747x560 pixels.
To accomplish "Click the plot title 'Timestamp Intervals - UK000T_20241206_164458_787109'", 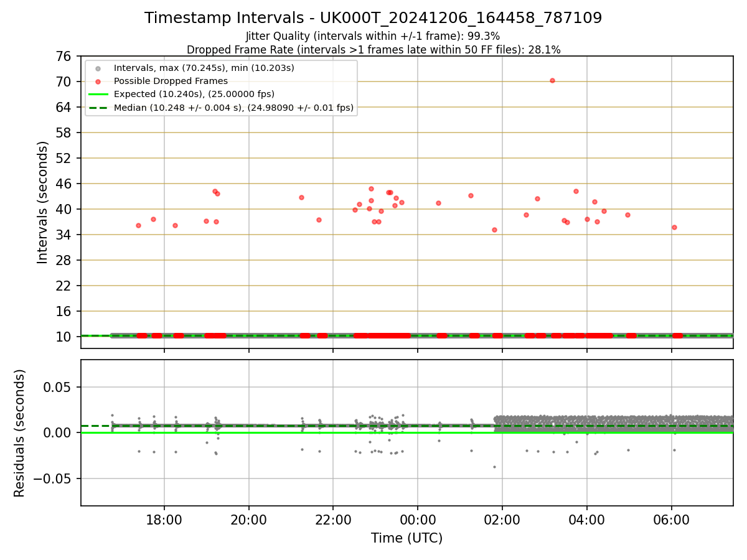I will 373,18.
